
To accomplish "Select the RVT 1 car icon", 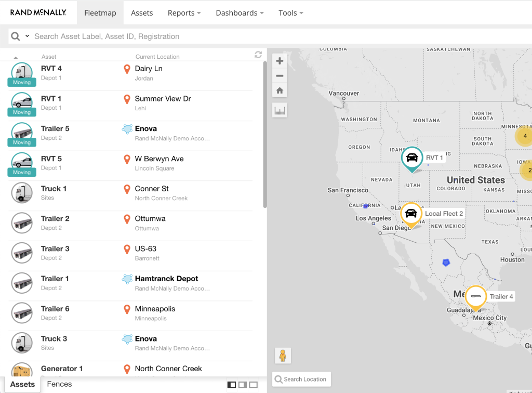I will (22, 102).
